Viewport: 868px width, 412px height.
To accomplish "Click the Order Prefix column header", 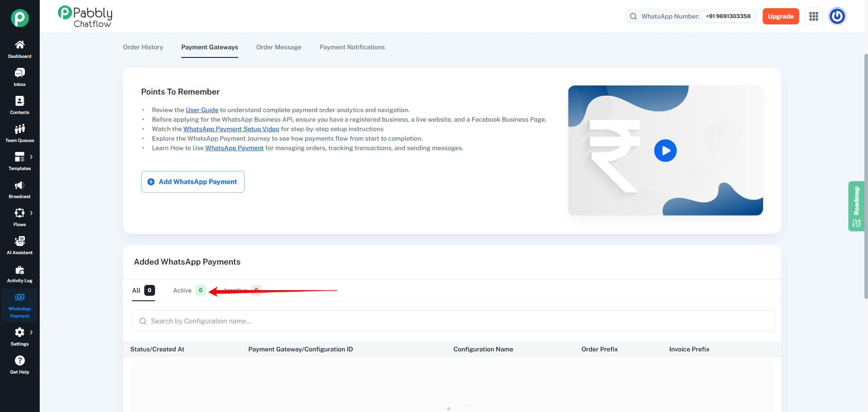I will coord(599,349).
